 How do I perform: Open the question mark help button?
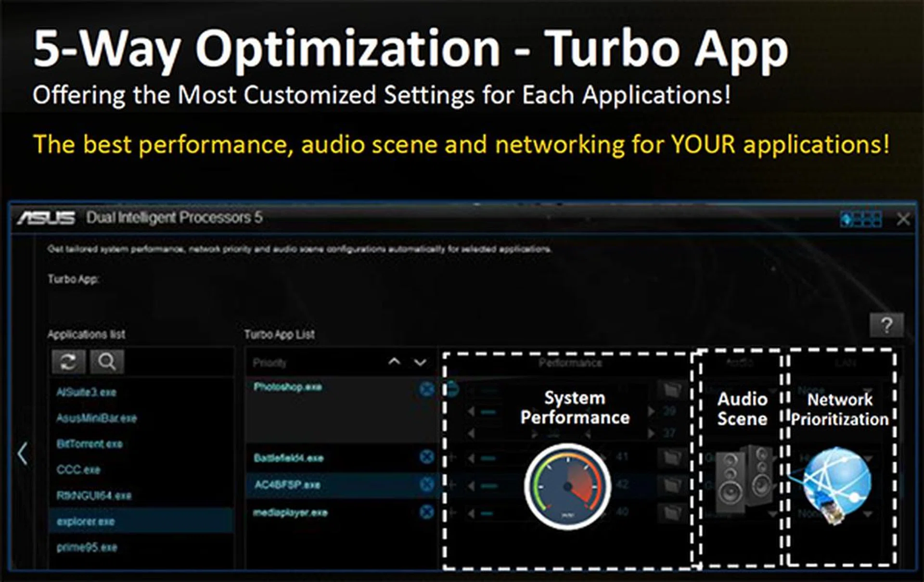886,326
